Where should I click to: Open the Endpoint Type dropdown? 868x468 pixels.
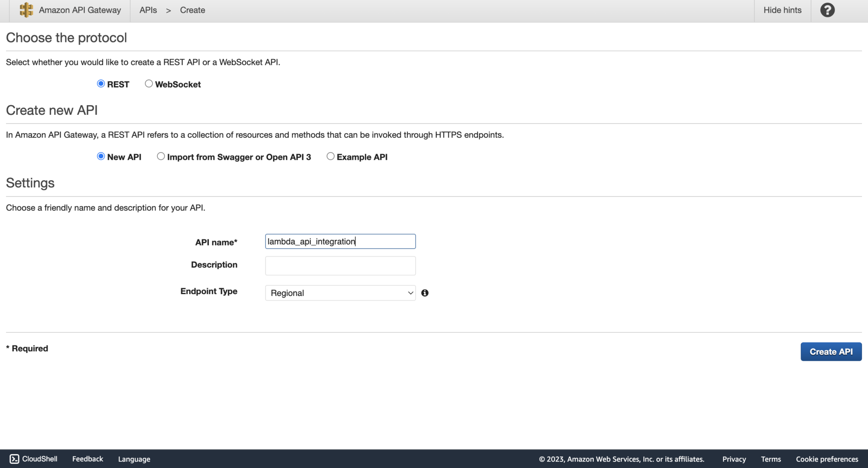(339, 292)
